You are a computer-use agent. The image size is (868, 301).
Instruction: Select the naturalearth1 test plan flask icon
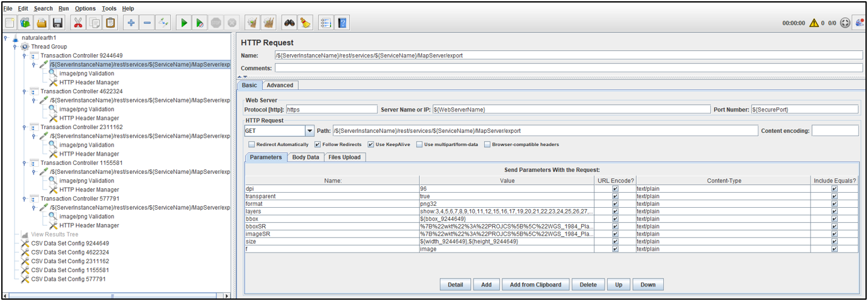[x=15, y=38]
